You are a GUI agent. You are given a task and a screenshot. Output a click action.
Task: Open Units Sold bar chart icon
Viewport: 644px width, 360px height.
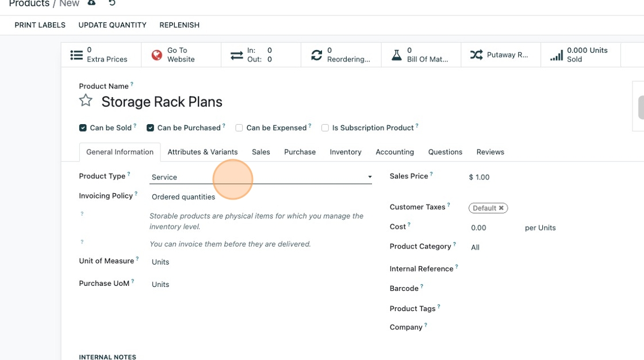[x=557, y=55]
